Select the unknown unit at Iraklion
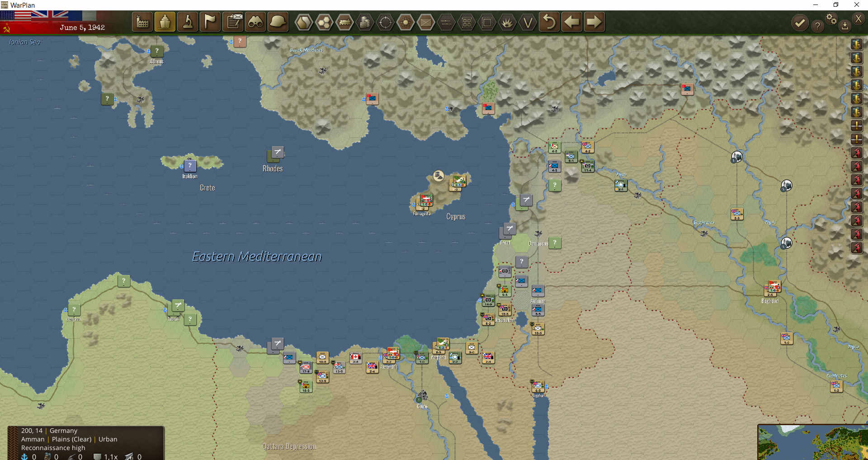The height and width of the screenshot is (460, 868). 190,166
